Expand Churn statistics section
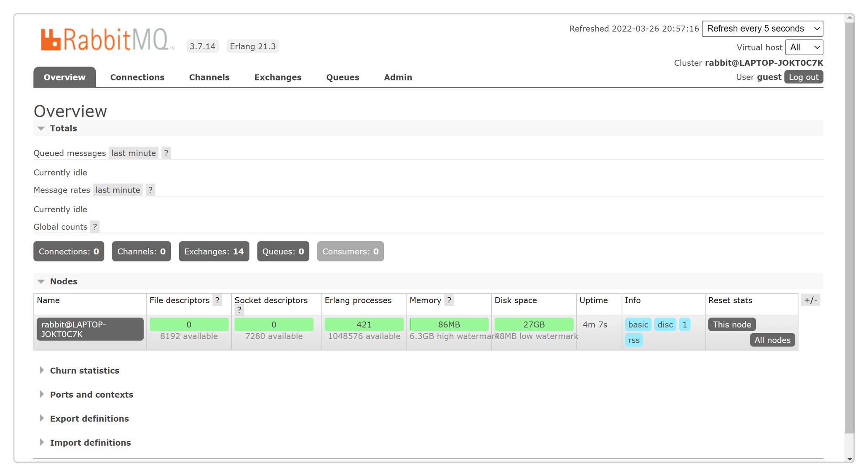This screenshot has height=476, width=868. tap(84, 371)
